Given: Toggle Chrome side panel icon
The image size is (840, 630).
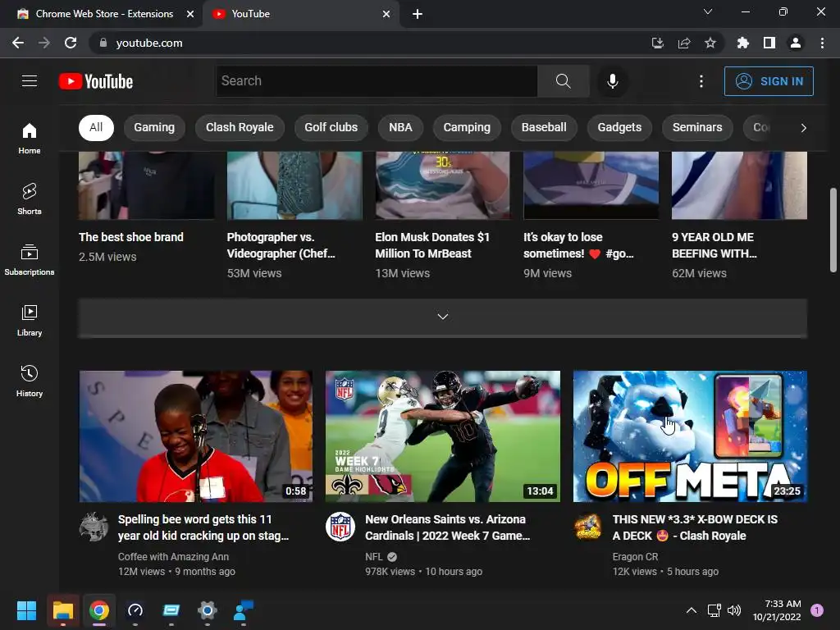Looking at the screenshot, I should [769, 43].
